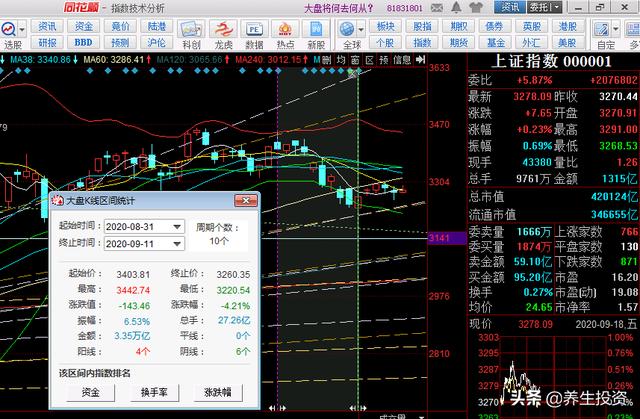Open the 期权 options button
The height and width of the screenshot is (419, 640).
(458, 27)
